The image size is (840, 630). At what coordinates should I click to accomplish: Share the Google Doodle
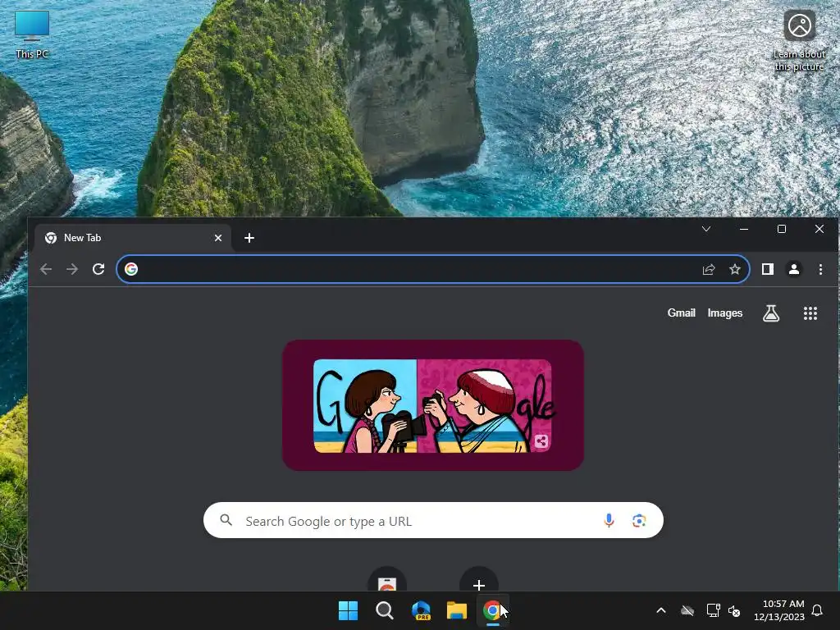(x=541, y=441)
